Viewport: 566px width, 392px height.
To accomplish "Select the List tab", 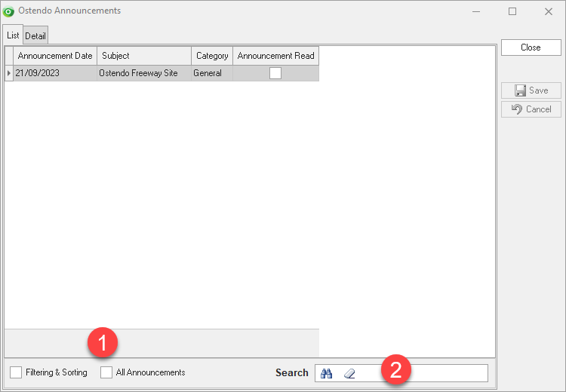I will [13, 35].
